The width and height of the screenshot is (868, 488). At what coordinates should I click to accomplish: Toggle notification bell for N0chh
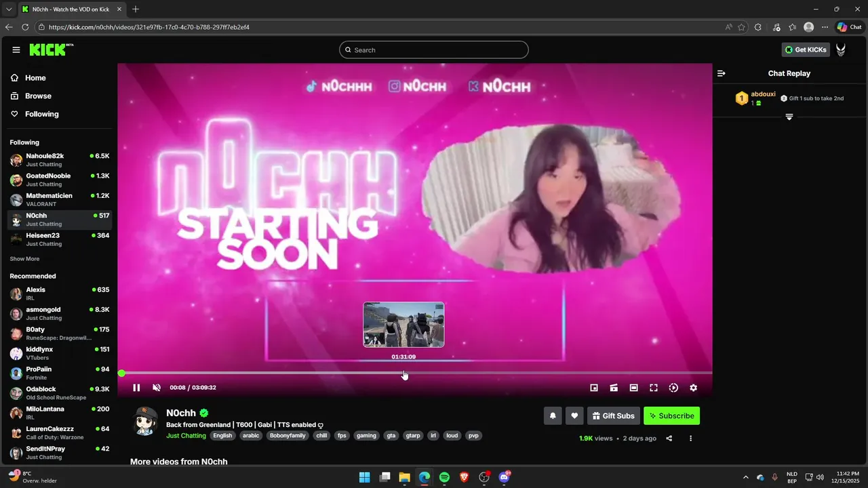(553, 415)
